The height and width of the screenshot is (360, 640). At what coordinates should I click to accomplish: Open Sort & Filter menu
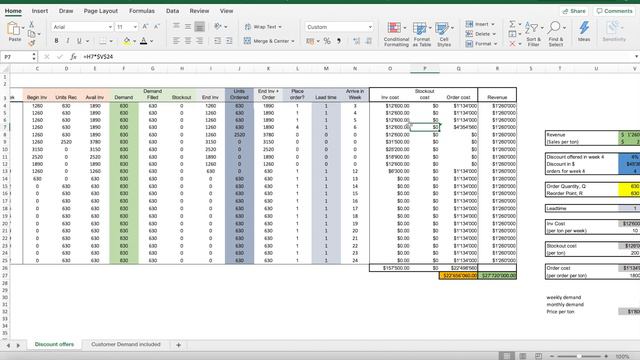pyautogui.click(x=533, y=34)
